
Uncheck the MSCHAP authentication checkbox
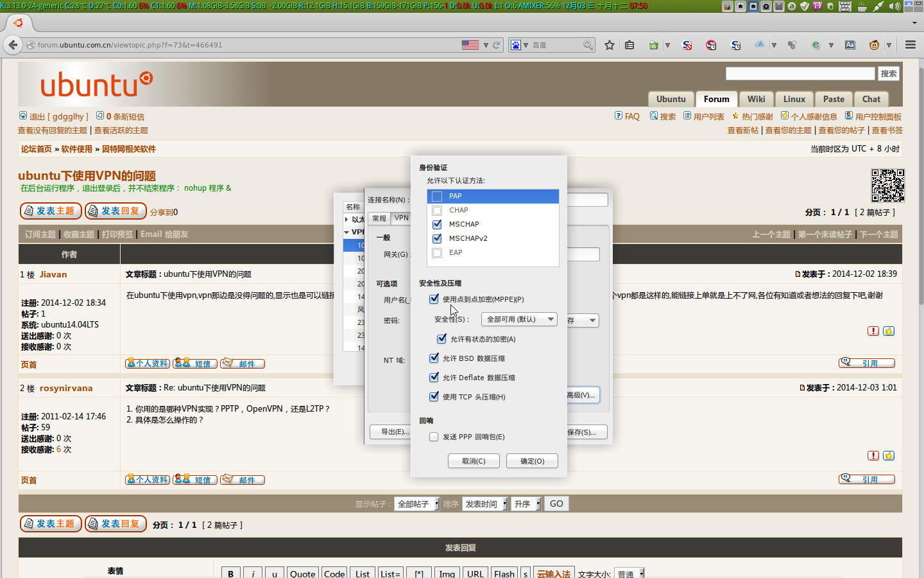click(437, 224)
